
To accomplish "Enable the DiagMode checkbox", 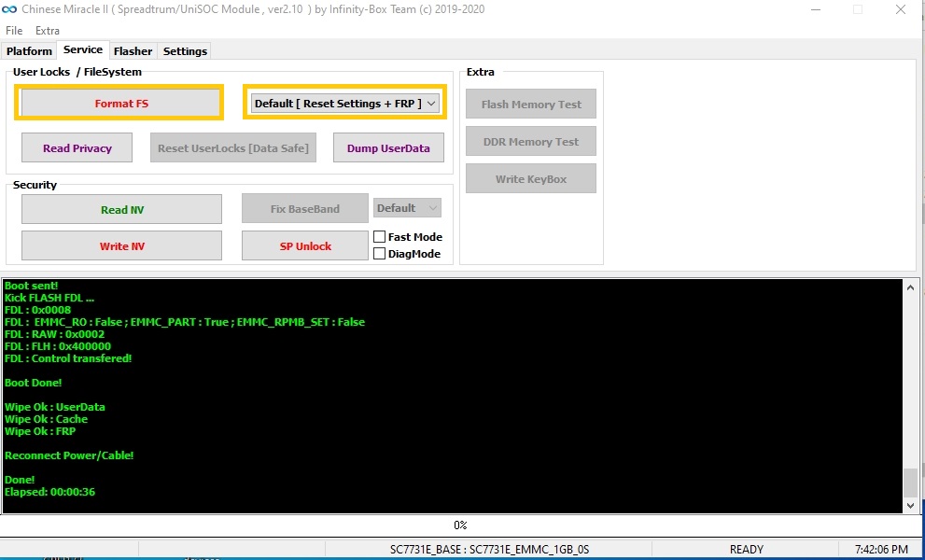I will click(x=379, y=254).
